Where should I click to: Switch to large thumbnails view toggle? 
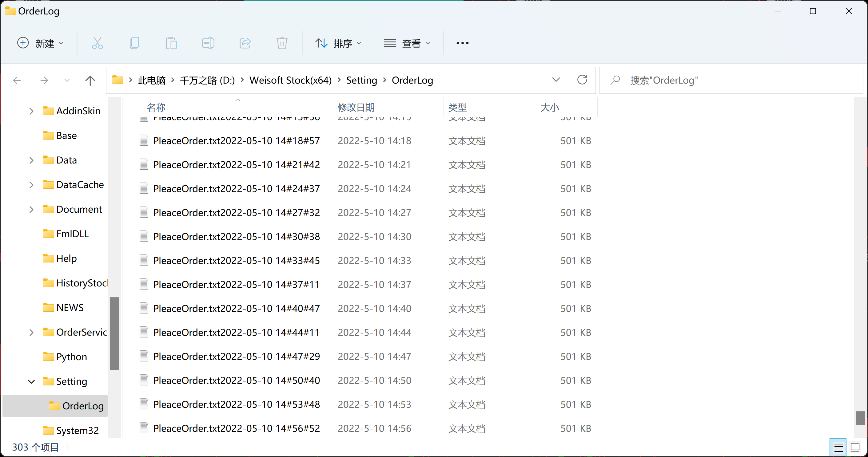[855, 447]
